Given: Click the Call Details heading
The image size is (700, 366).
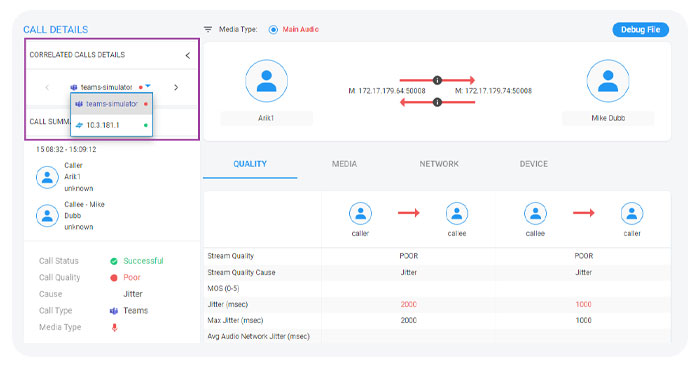Looking at the screenshot, I should tap(56, 29).
